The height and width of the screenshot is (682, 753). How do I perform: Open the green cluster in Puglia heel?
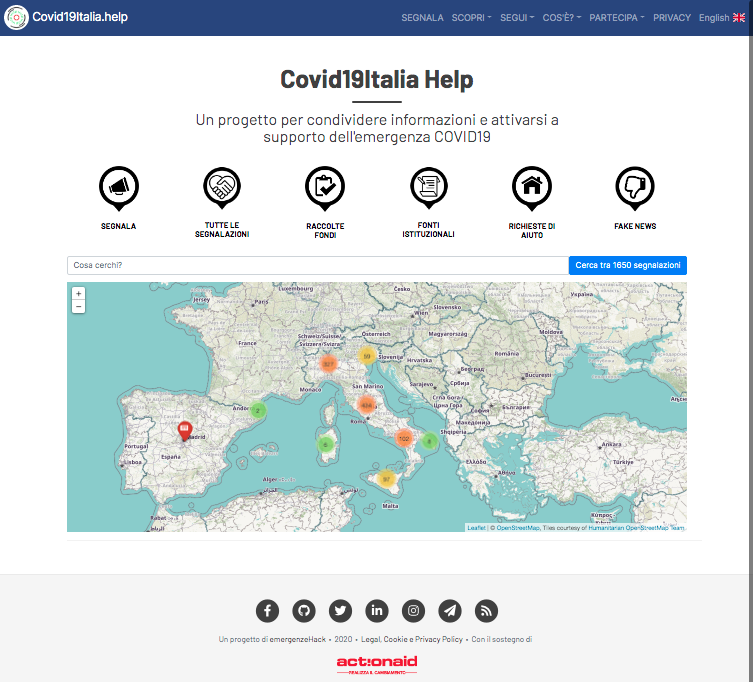point(429,441)
